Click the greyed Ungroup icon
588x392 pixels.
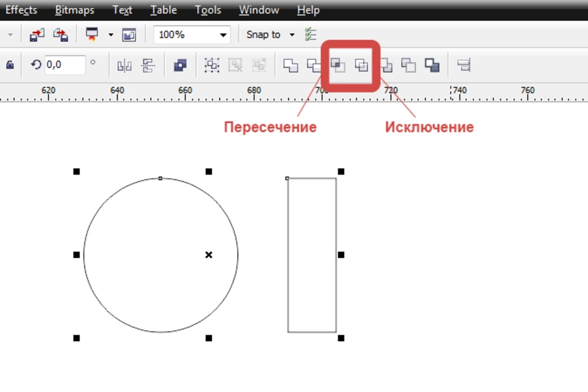[x=235, y=66]
